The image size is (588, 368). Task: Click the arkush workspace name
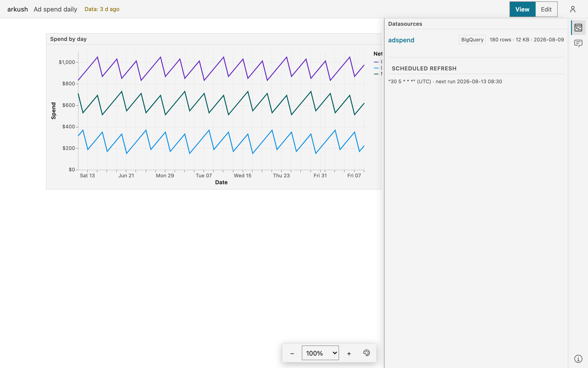[17, 9]
